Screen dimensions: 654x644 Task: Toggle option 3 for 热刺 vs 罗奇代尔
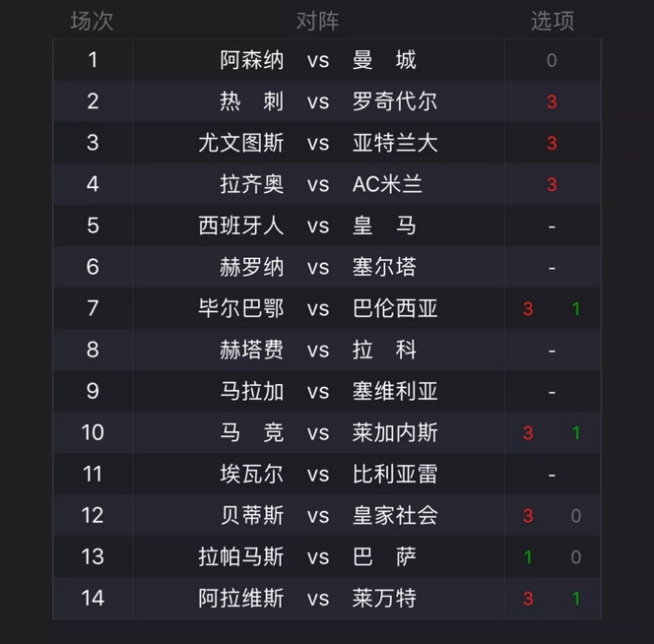click(552, 101)
